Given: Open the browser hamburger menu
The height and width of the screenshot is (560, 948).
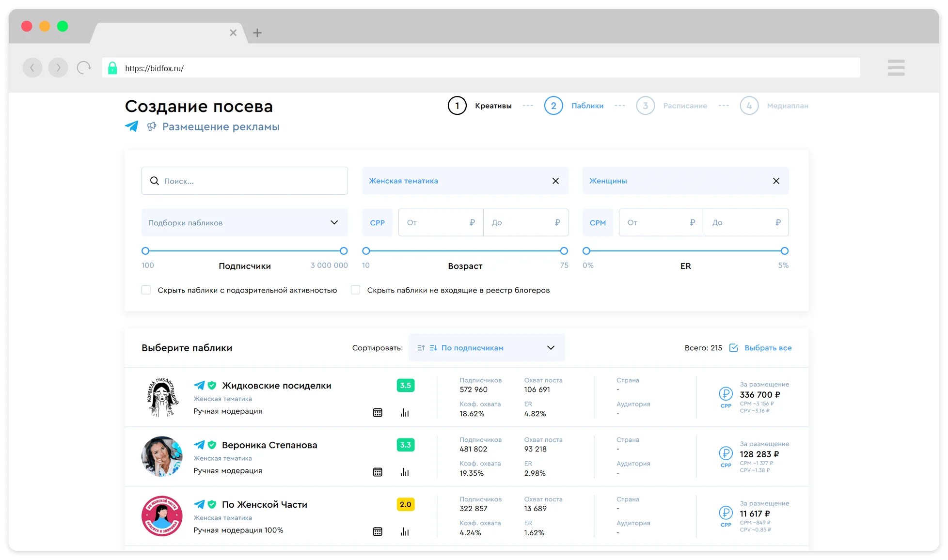Looking at the screenshot, I should click(x=896, y=68).
